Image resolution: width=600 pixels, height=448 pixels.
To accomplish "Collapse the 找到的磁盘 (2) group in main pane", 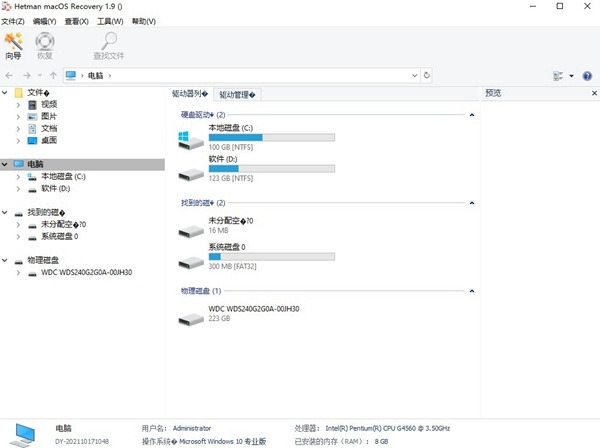I will 472,203.
